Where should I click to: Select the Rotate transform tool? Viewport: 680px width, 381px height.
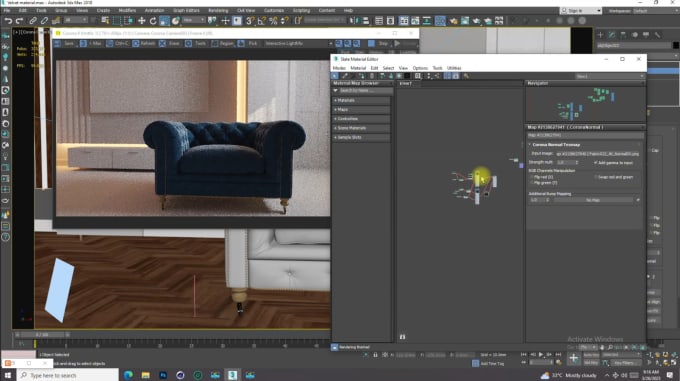[153, 20]
